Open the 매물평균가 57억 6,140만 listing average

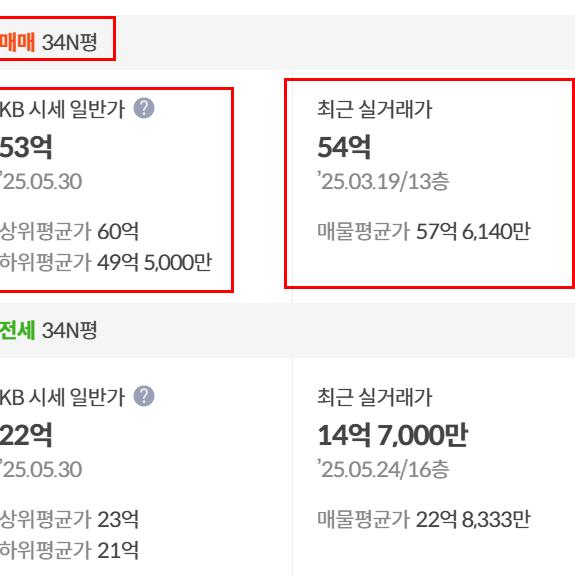[x=424, y=231]
